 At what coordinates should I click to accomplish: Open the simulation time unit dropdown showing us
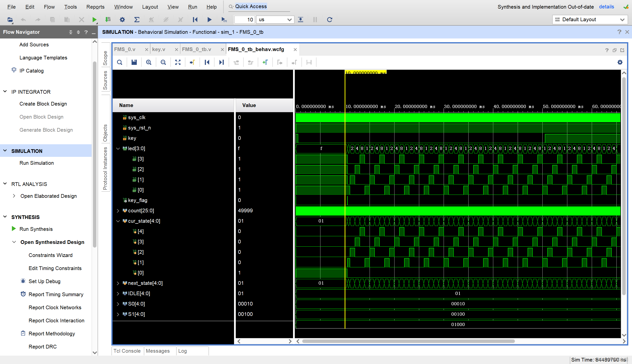click(x=275, y=19)
